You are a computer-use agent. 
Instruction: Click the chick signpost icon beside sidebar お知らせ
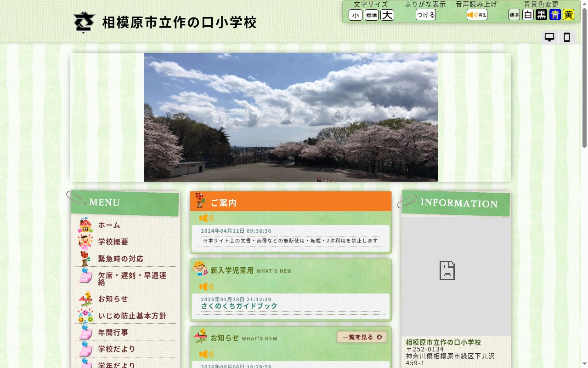coord(85,299)
